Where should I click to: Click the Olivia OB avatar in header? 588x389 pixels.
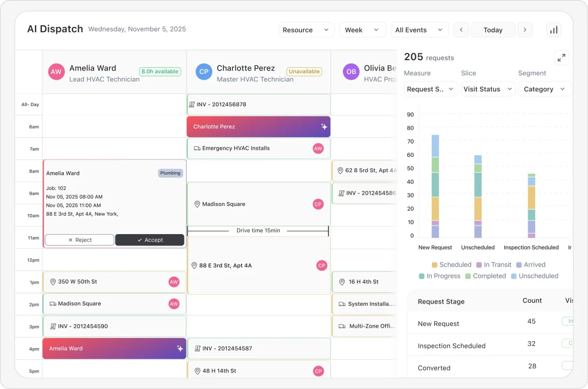click(x=351, y=72)
